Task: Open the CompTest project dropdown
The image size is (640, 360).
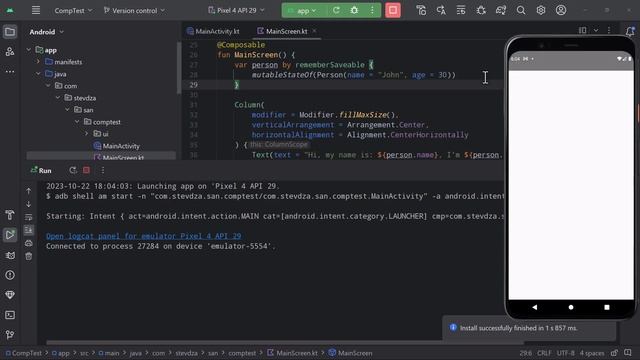Action: pos(73,11)
